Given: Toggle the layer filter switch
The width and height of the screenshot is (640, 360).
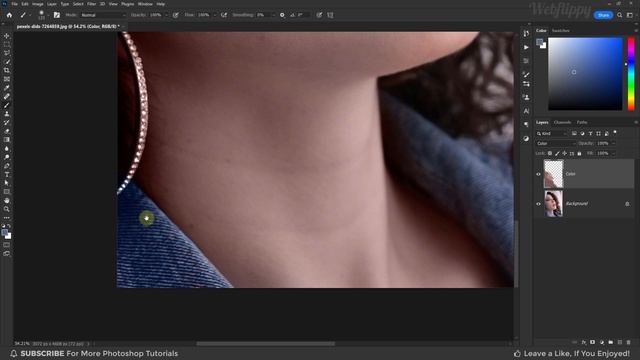Looking at the screenshot, I should [x=615, y=133].
